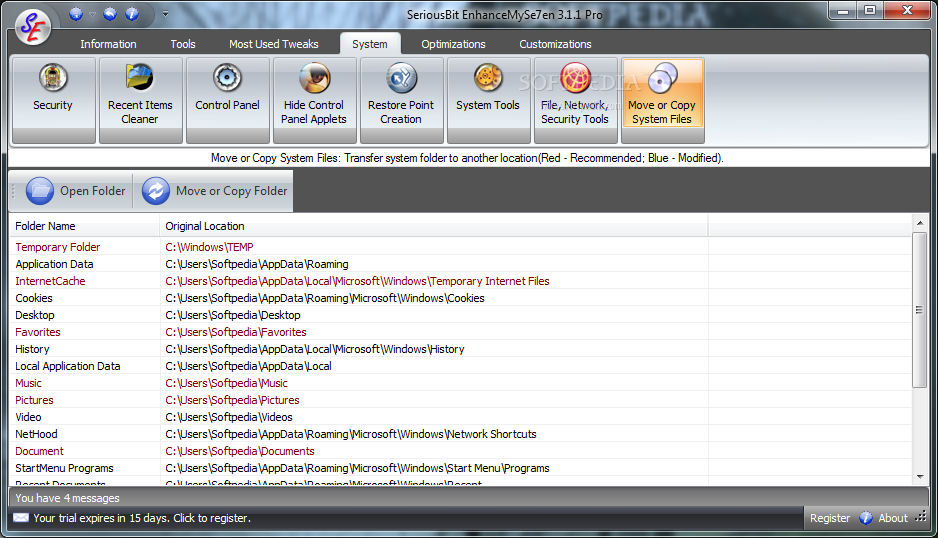Select the Cookies folder row

click(460, 298)
